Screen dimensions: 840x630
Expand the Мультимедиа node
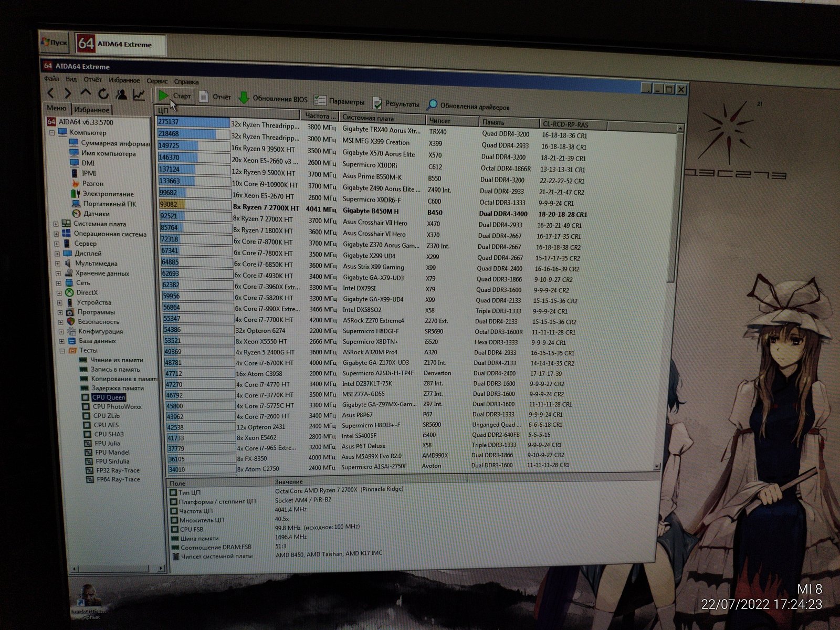click(x=58, y=264)
